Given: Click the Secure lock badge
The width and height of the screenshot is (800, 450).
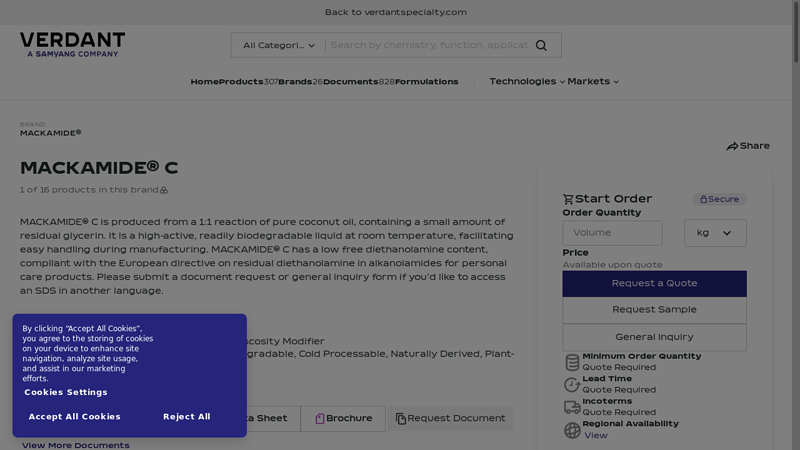Looking at the screenshot, I should tap(719, 199).
